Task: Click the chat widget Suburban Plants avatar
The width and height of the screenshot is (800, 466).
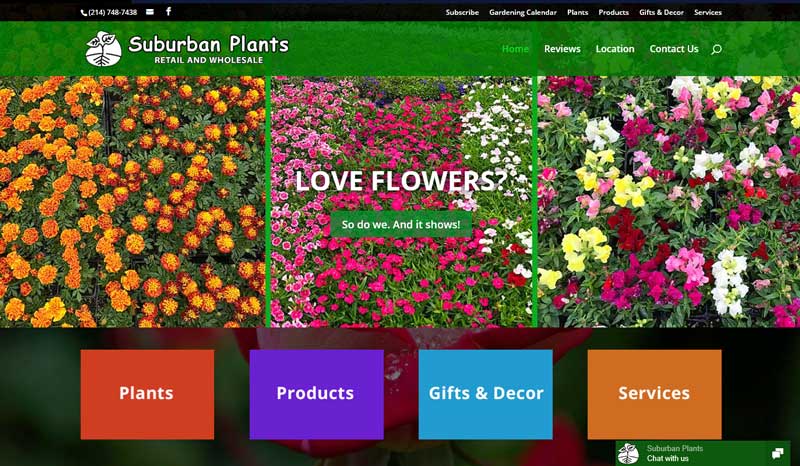Action: click(x=628, y=454)
